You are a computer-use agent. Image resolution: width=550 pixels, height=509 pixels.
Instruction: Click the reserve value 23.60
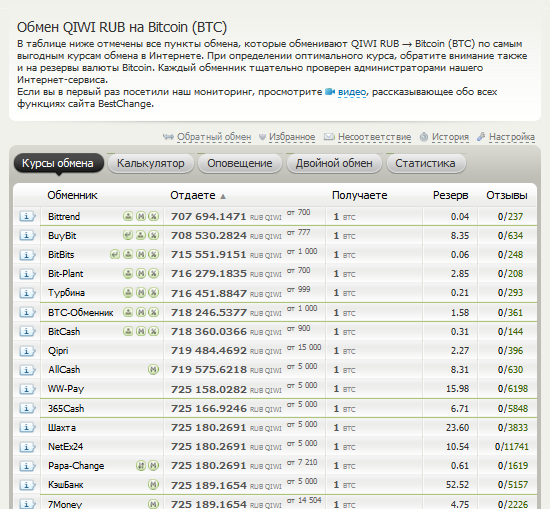click(x=457, y=427)
